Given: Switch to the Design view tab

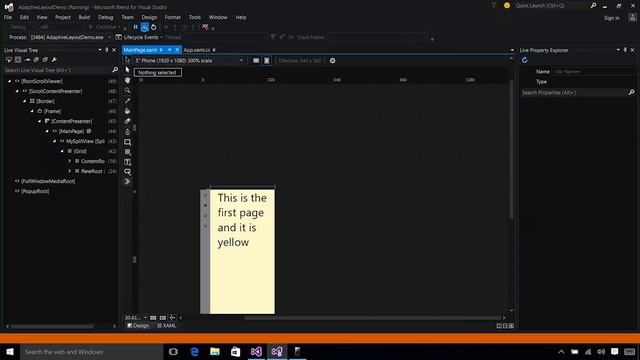Looking at the screenshot, I should pos(138,326).
